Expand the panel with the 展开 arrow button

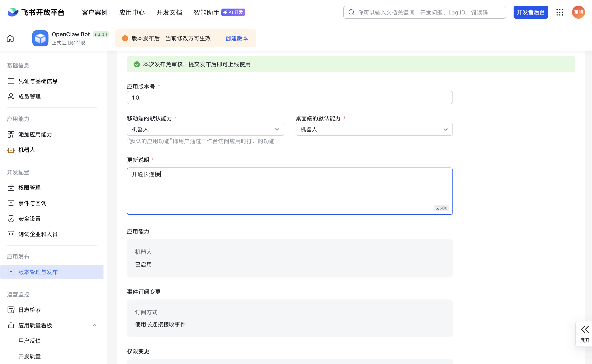[x=584, y=333]
